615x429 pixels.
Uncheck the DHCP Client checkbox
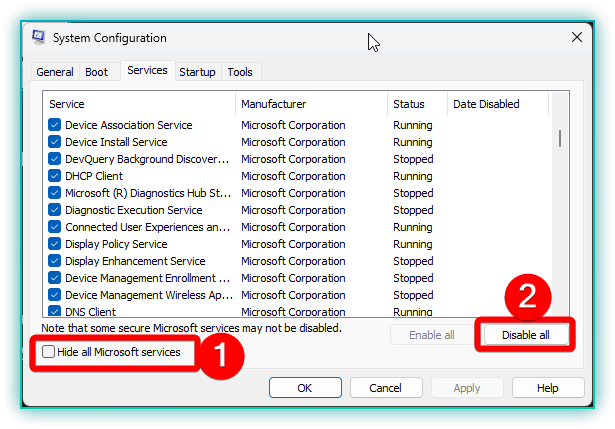coord(54,176)
